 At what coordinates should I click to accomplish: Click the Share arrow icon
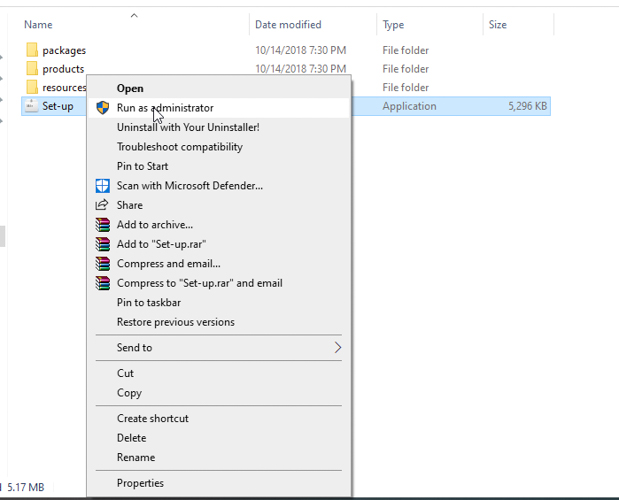click(102, 205)
